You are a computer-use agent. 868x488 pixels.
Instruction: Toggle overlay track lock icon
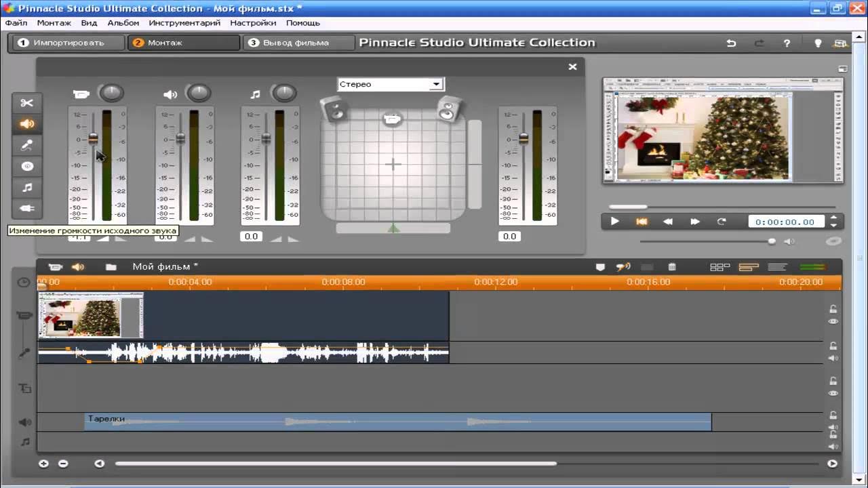pyautogui.click(x=833, y=381)
